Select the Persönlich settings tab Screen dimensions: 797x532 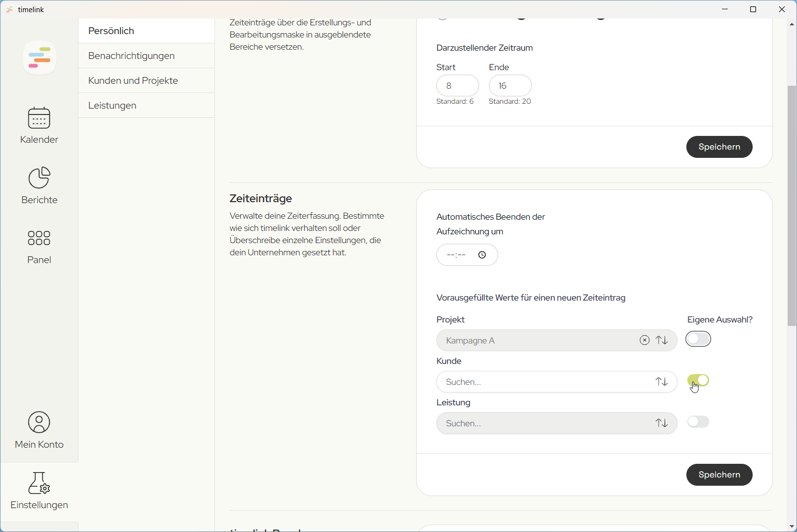point(146,31)
